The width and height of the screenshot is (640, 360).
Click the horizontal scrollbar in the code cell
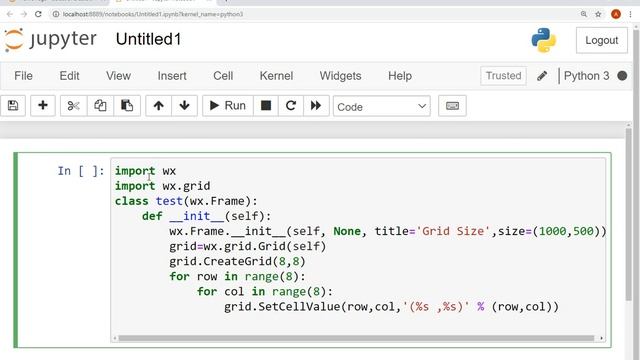click(x=356, y=338)
